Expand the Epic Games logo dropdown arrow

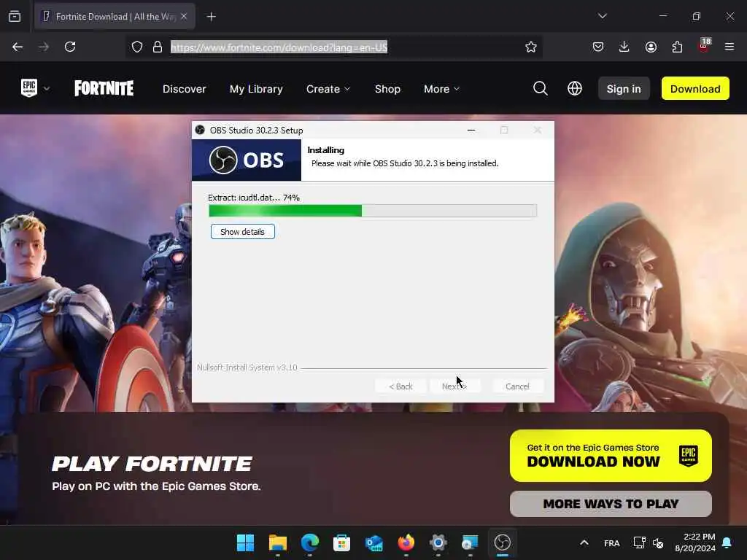[47, 88]
